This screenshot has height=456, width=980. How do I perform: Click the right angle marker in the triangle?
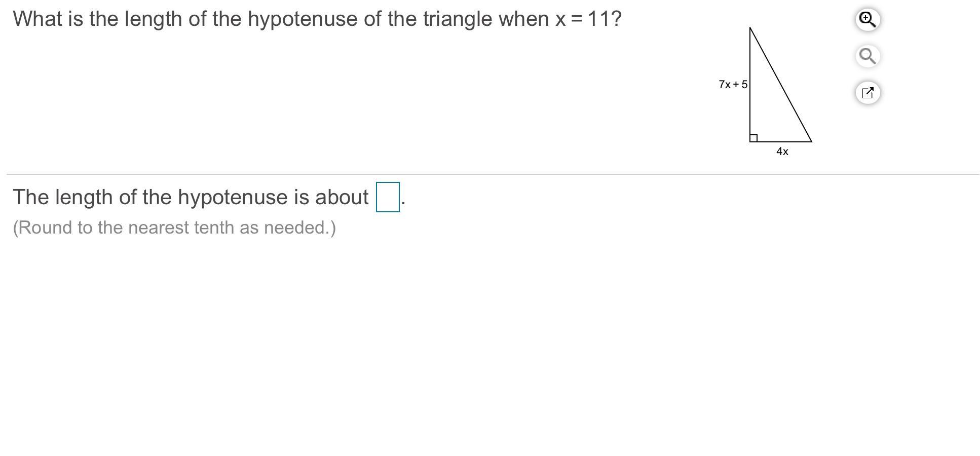point(753,138)
